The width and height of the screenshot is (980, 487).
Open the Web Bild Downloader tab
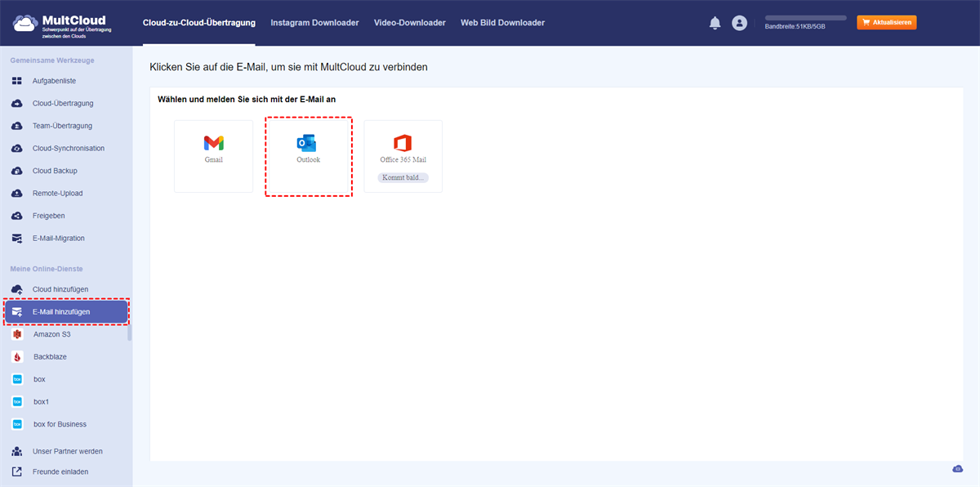tap(502, 23)
